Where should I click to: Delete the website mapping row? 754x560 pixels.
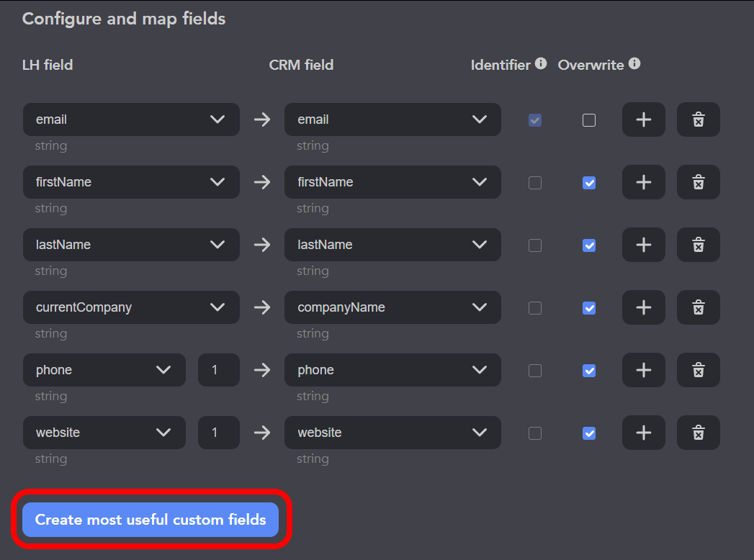(x=699, y=433)
